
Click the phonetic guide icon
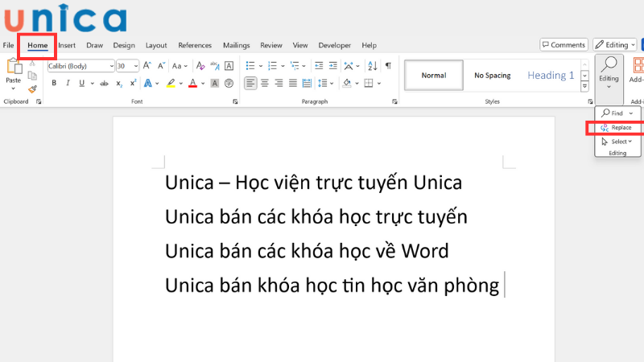pyautogui.click(x=215, y=66)
